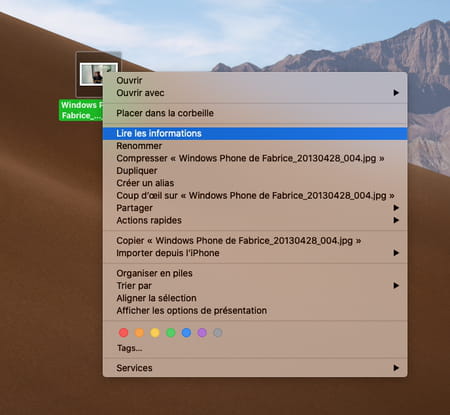Select the blue tag color dot
Viewport: 450px width, 415px height.
[186, 332]
